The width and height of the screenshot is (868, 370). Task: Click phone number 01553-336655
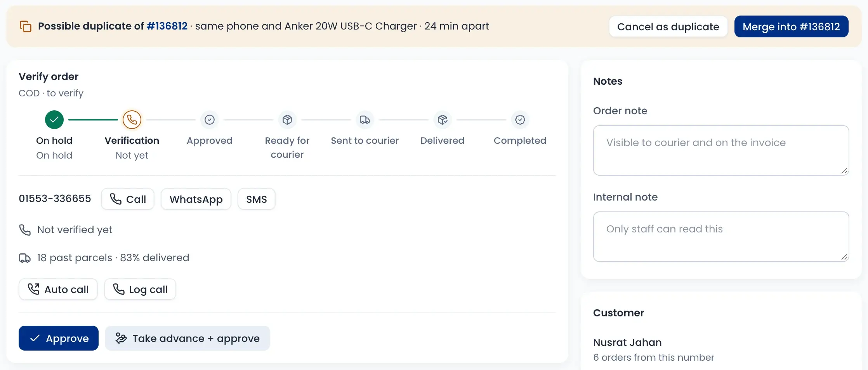tap(55, 199)
